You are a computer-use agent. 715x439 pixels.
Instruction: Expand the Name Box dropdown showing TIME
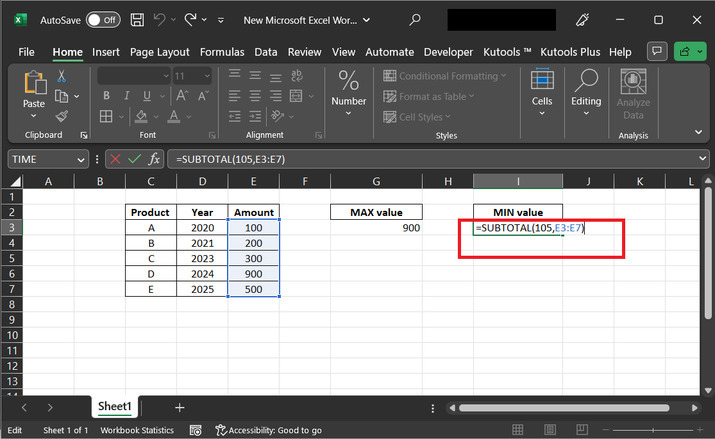(x=80, y=159)
